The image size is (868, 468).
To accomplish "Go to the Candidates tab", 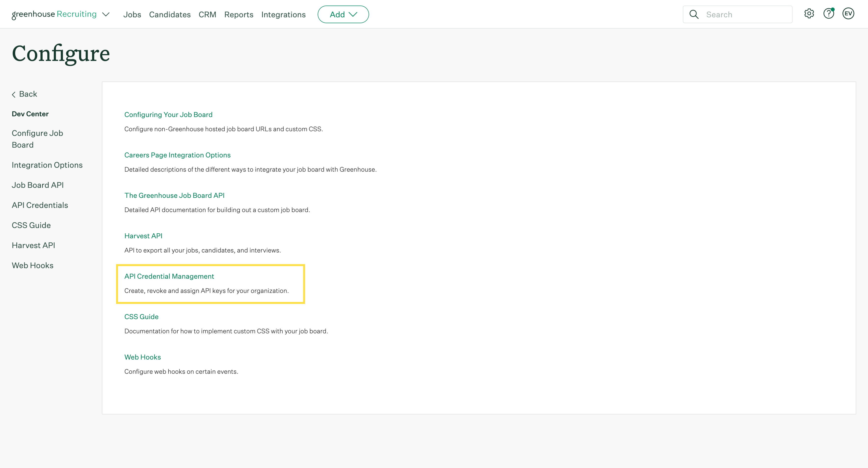I will pos(170,14).
